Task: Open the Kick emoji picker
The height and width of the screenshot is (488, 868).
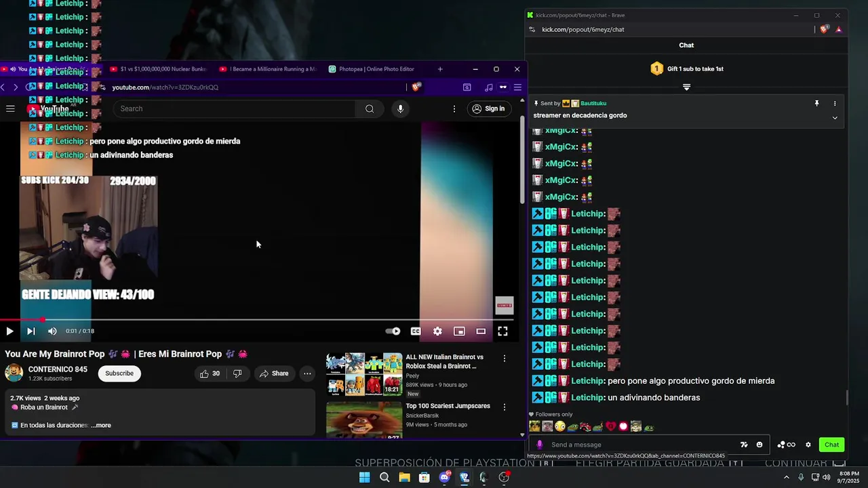Action: pyautogui.click(x=759, y=445)
